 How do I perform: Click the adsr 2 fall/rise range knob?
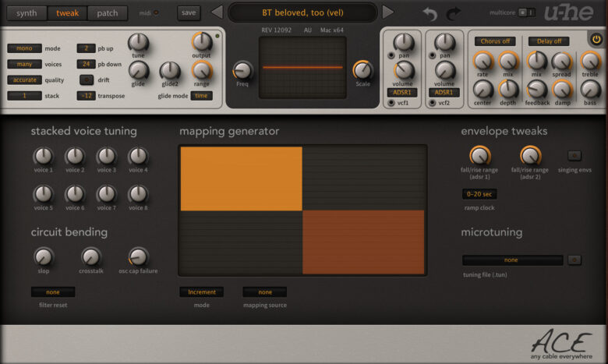click(x=530, y=156)
